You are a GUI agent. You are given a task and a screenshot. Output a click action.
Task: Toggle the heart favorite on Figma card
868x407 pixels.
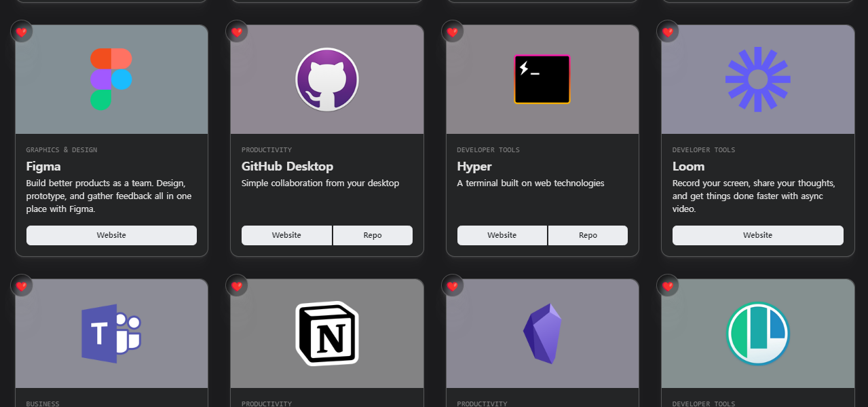22,31
